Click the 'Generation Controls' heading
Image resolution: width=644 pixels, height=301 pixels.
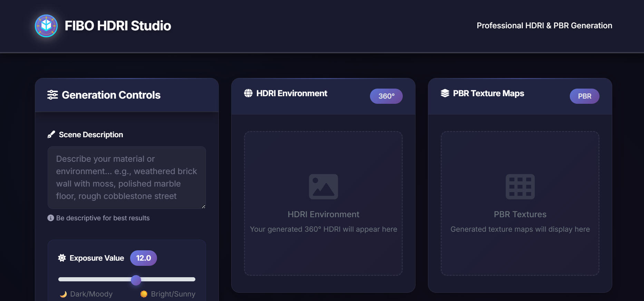click(111, 95)
